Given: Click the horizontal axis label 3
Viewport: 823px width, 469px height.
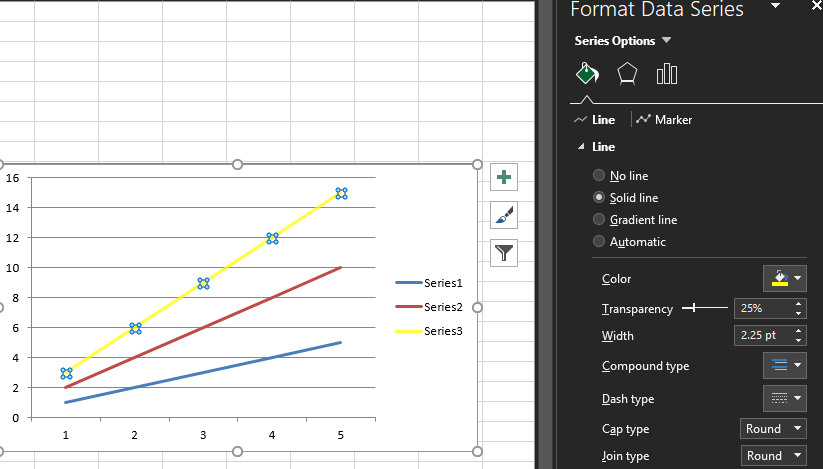Looking at the screenshot, I should [x=203, y=435].
